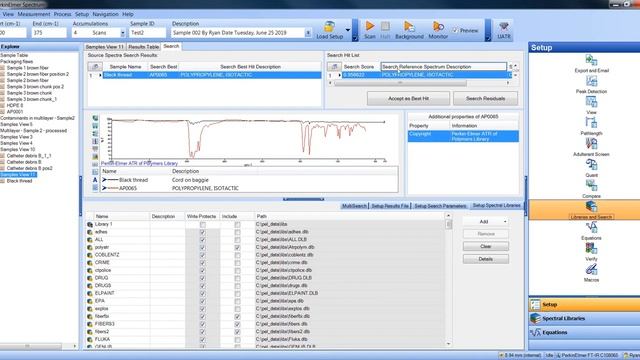This screenshot has width=640, height=360.
Task: Check Include for DRUG library
Action: pyautogui.click(x=238, y=278)
